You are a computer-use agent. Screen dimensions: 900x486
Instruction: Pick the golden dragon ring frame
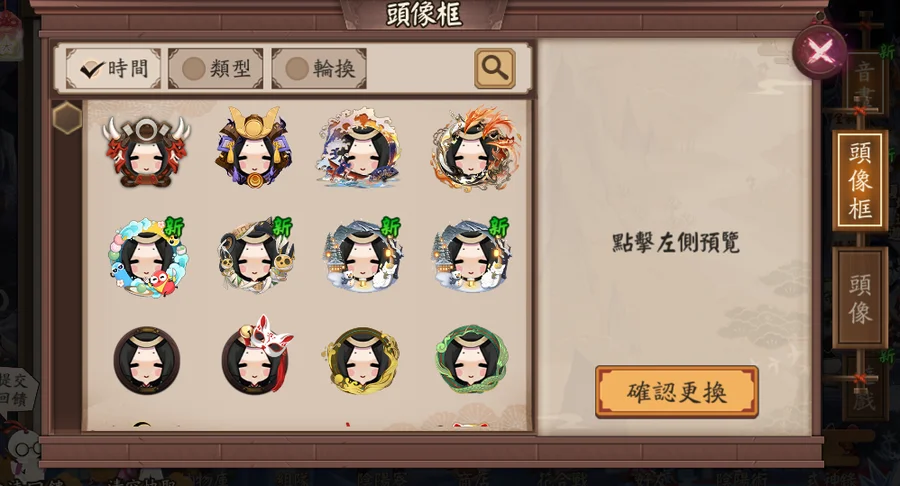pos(362,360)
